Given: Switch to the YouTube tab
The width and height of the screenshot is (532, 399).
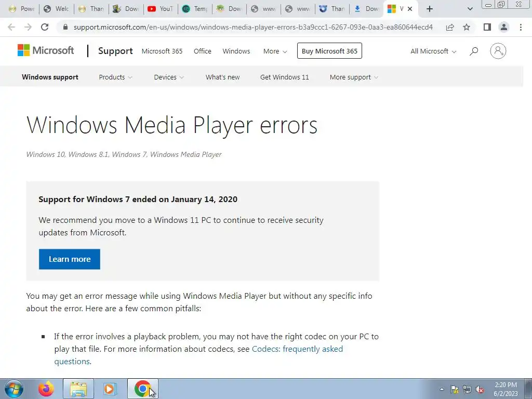Looking at the screenshot, I should click(161, 9).
